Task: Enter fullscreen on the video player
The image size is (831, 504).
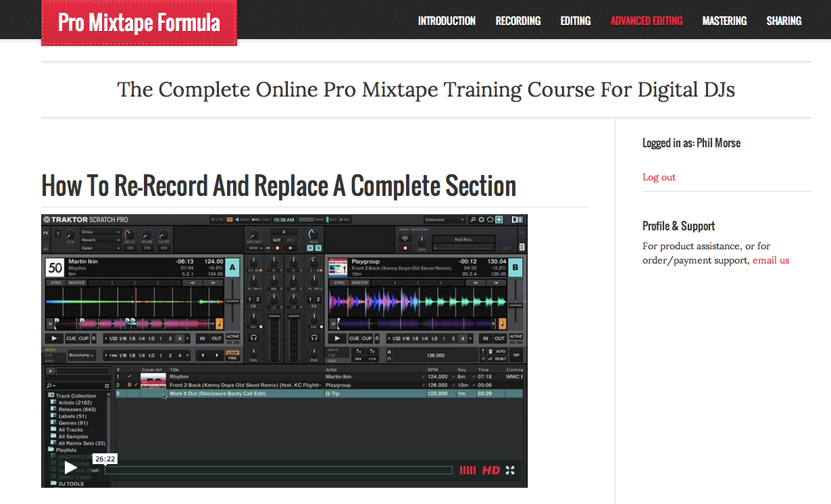Action: pyautogui.click(x=510, y=470)
